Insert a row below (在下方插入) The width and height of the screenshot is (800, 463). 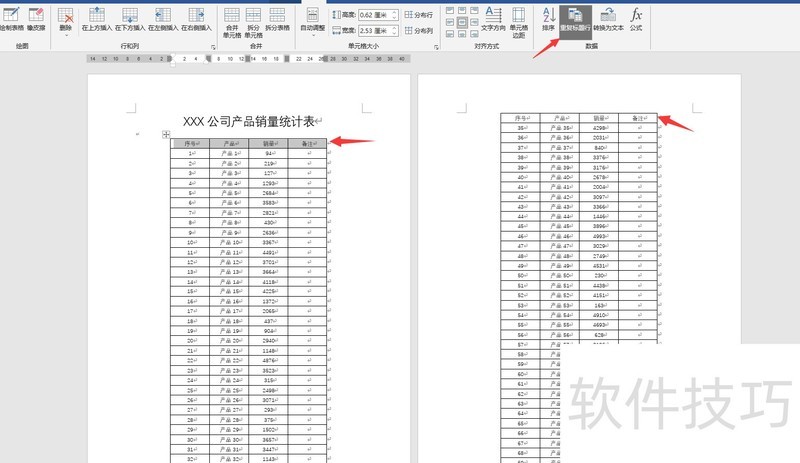coord(130,19)
